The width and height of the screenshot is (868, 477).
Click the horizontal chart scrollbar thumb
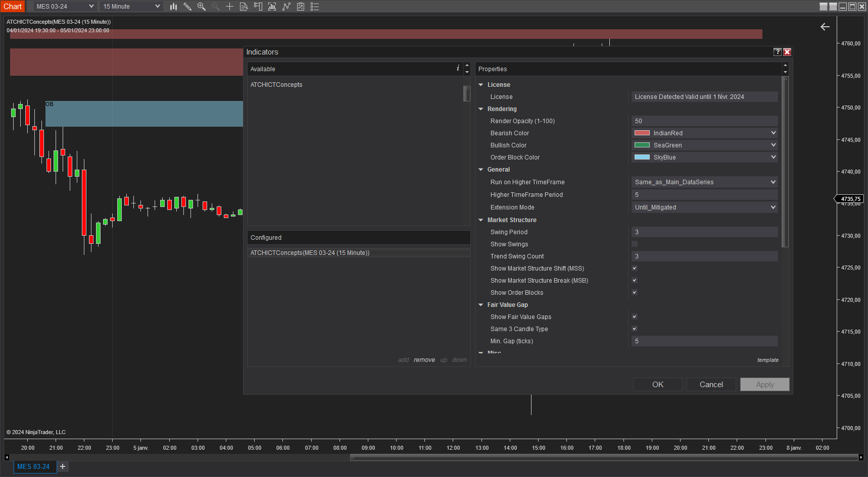coord(604,457)
